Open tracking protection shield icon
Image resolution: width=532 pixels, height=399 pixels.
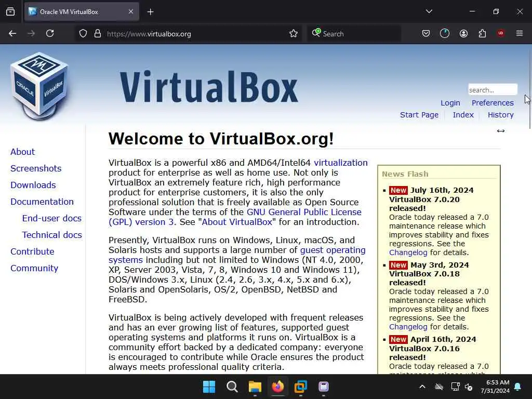click(x=83, y=34)
